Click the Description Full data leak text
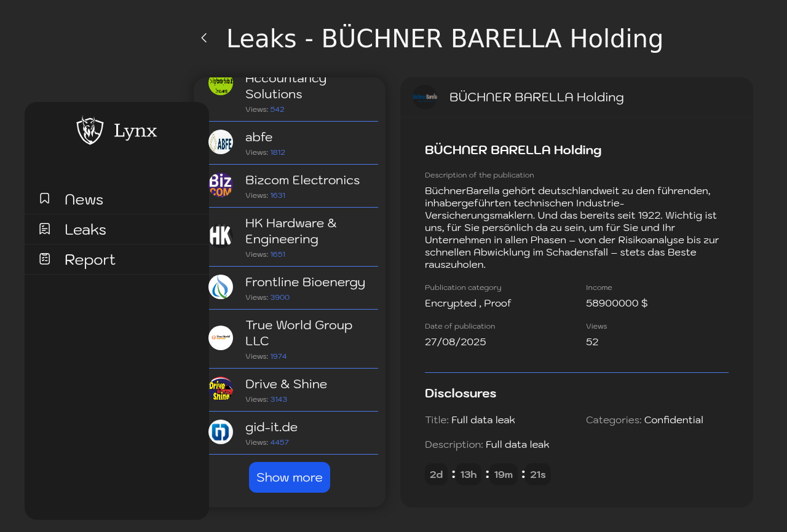 pyautogui.click(x=487, y=445)
